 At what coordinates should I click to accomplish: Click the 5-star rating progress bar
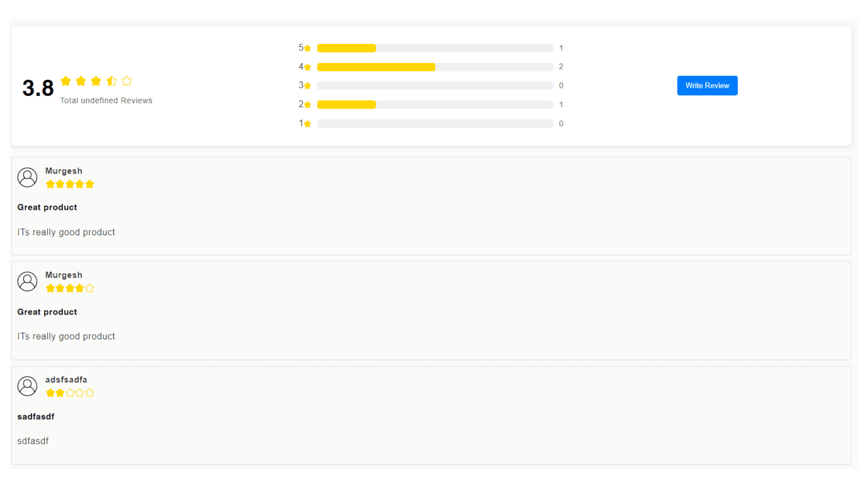[435, 48]
